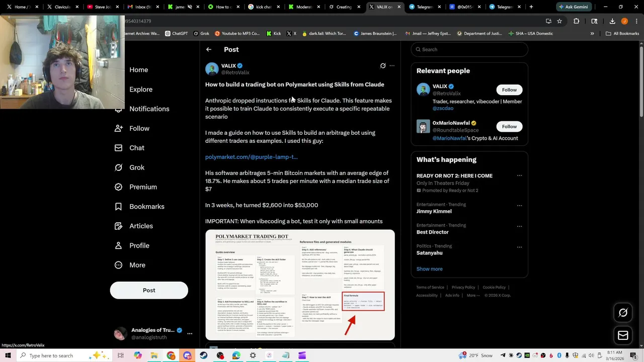Open Chrome three-dot menu
This screenshot has width=644, height=362.
[636, 21]
